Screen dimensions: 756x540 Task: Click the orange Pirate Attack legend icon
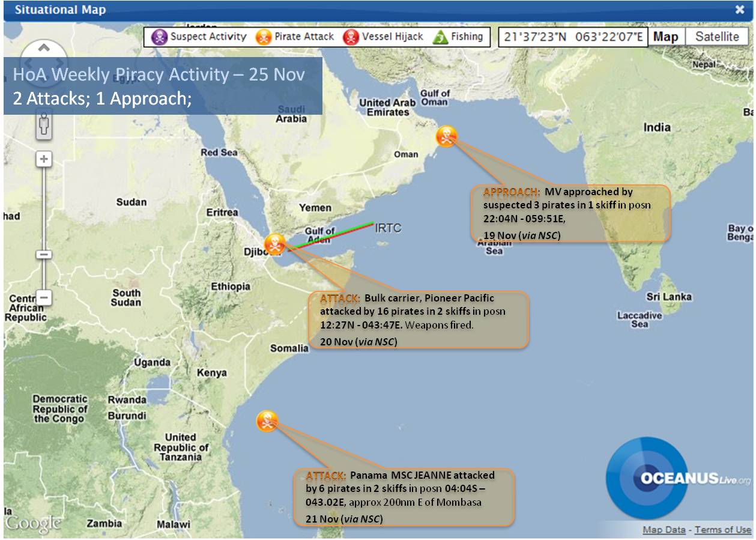tap(264, 37)
